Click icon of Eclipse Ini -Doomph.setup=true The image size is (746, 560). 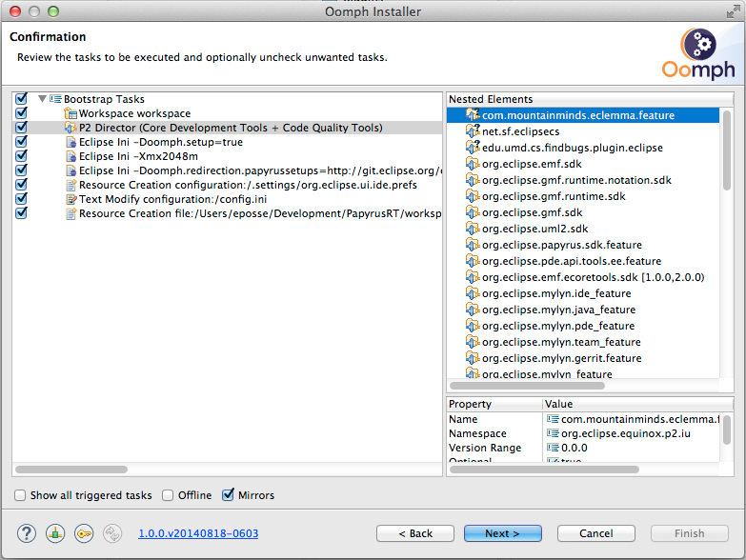71,142
